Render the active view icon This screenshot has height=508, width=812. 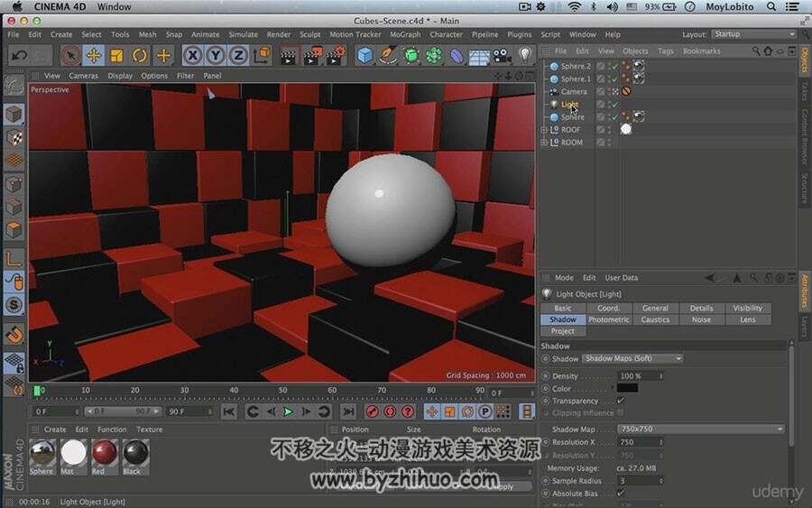[x=289, y=56]
